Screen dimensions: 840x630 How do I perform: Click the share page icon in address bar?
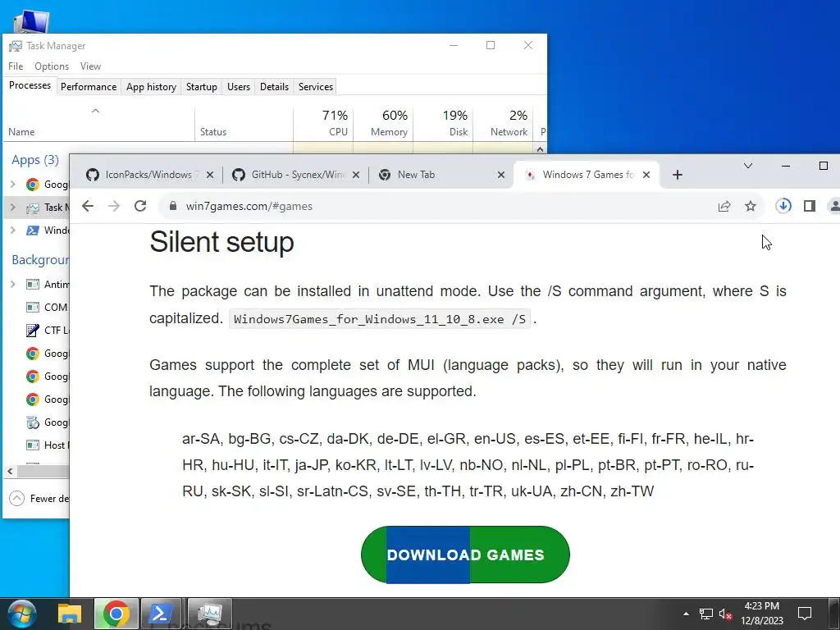pyautogui.click(x=724, y=206)
